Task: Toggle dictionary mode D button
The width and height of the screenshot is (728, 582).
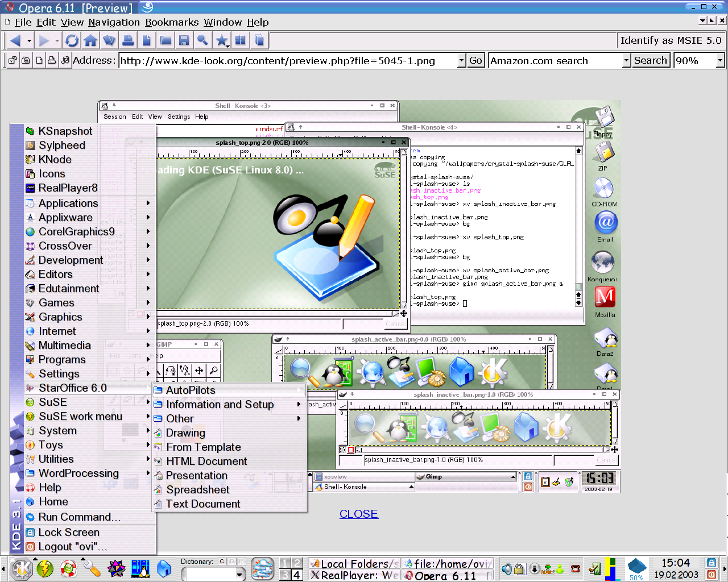Action: [232, 562]
